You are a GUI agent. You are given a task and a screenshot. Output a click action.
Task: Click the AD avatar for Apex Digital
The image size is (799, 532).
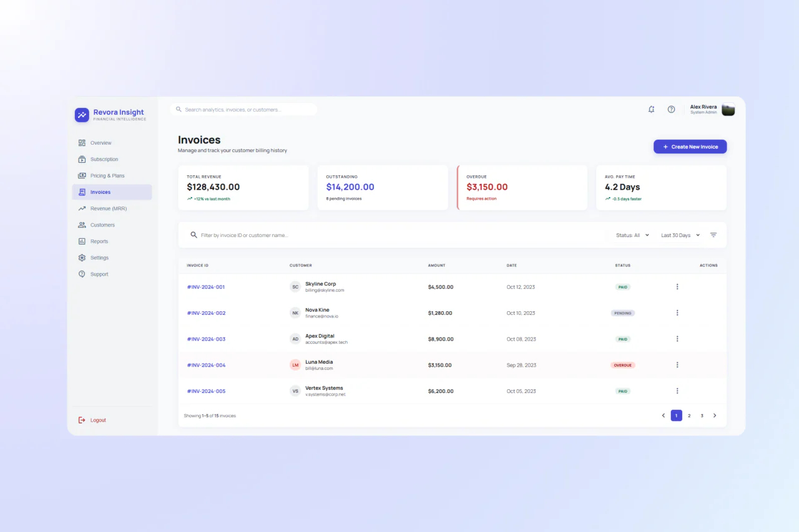tap(295, 339)
